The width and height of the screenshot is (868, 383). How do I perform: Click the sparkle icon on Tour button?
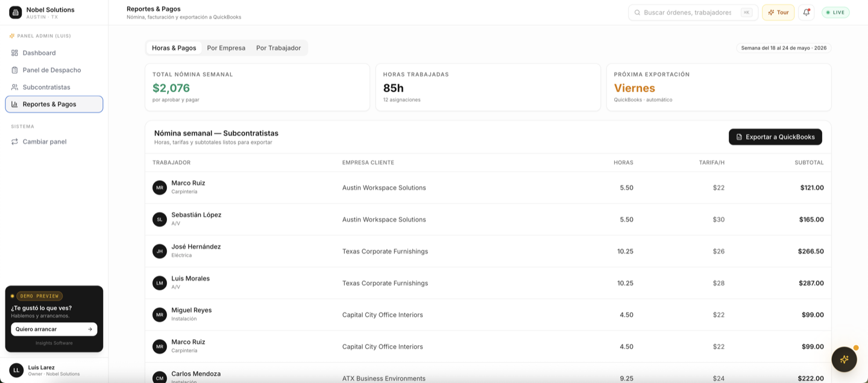771,13
